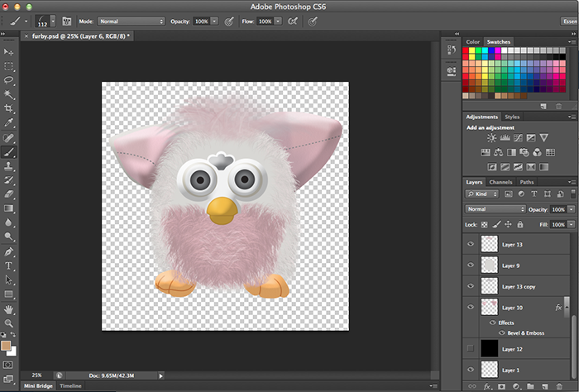Open the brush Opacity slider arrow
This screenshot has width=579, height=392.
(x=214, y=22)
